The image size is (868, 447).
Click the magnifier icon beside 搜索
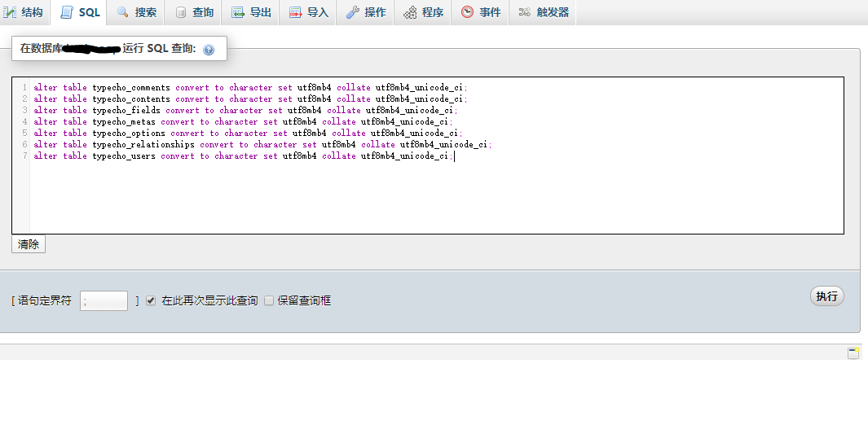coord(123,12)
